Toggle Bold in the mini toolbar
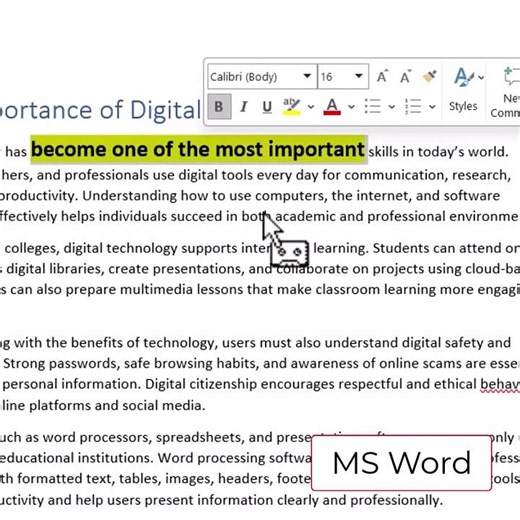 click(219, 107)
